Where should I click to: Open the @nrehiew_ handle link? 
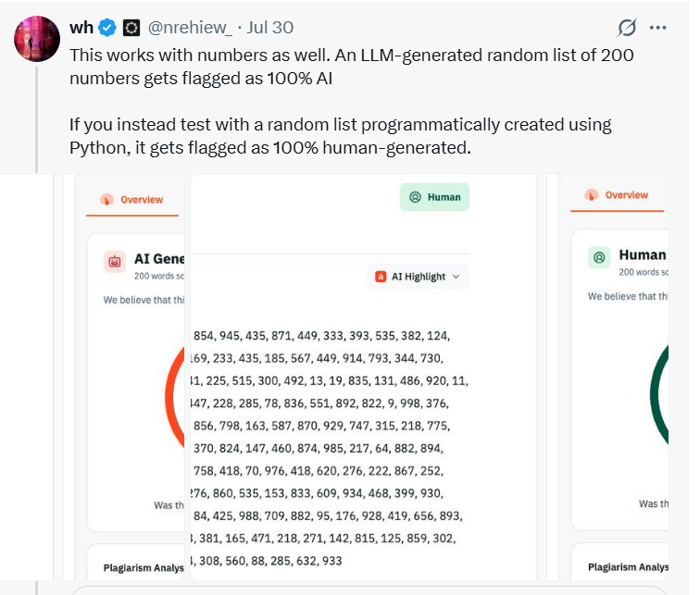190,28
